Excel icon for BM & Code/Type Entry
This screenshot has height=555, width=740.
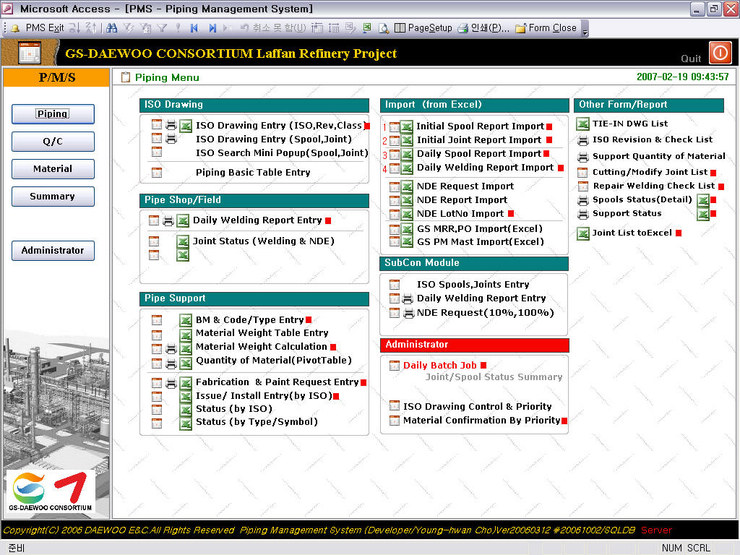coord(185,320)
